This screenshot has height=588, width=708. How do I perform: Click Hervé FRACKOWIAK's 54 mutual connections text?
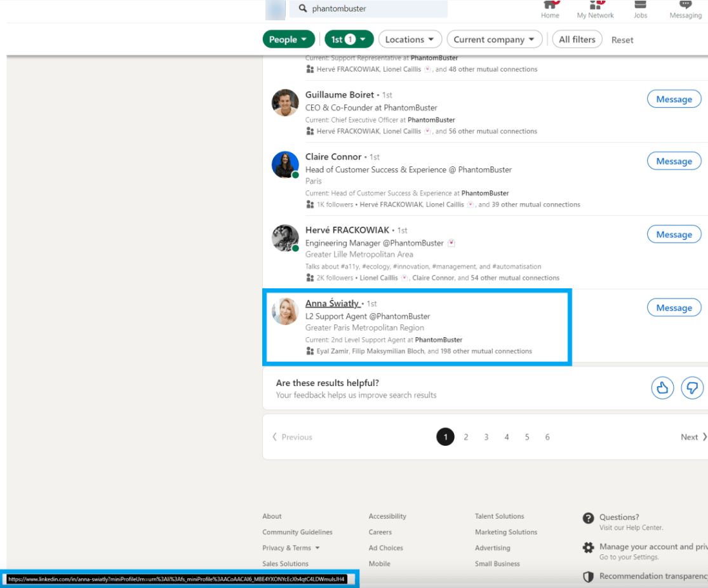click(x=509, y=277)
